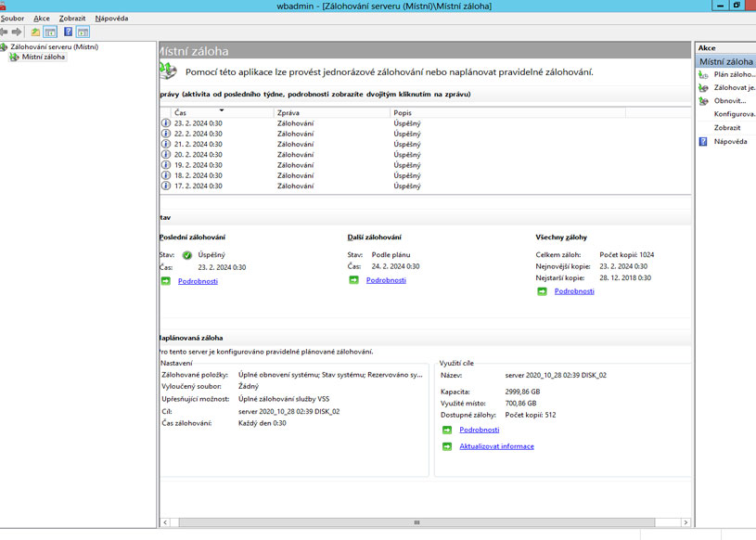Click the Back arrow toolbar icon
Image resolution: width=756 pixels, height=540 pixels.
pyautogui.click(x=4, y=32)
